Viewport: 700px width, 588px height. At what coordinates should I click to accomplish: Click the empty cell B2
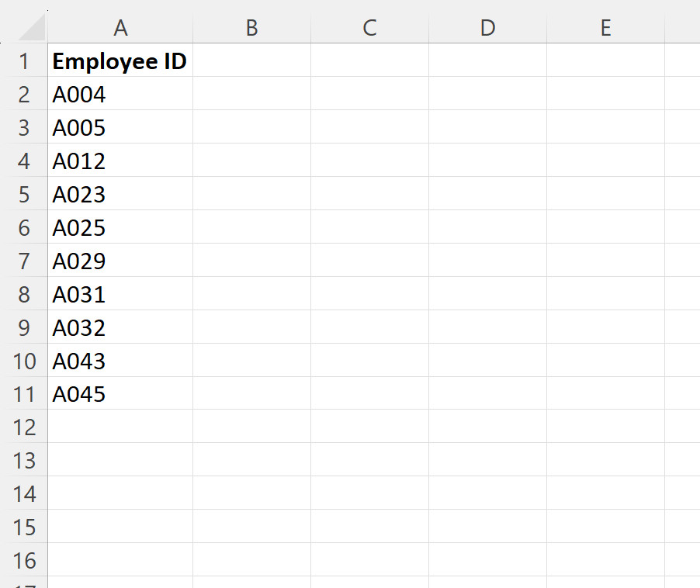tap(251, 94)
